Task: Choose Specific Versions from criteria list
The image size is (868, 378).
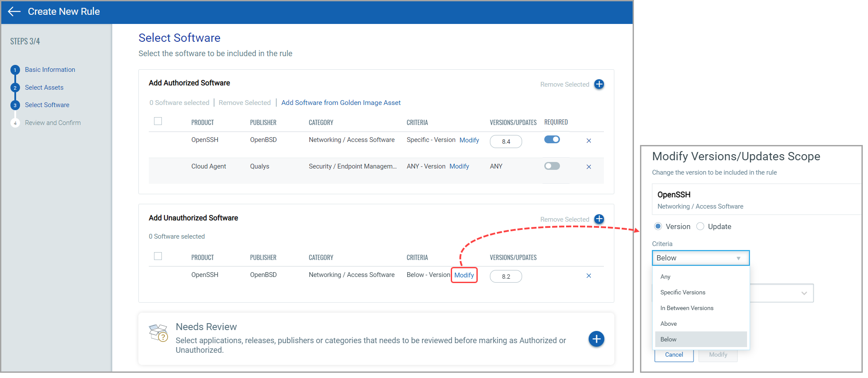Action: (701, 292)
